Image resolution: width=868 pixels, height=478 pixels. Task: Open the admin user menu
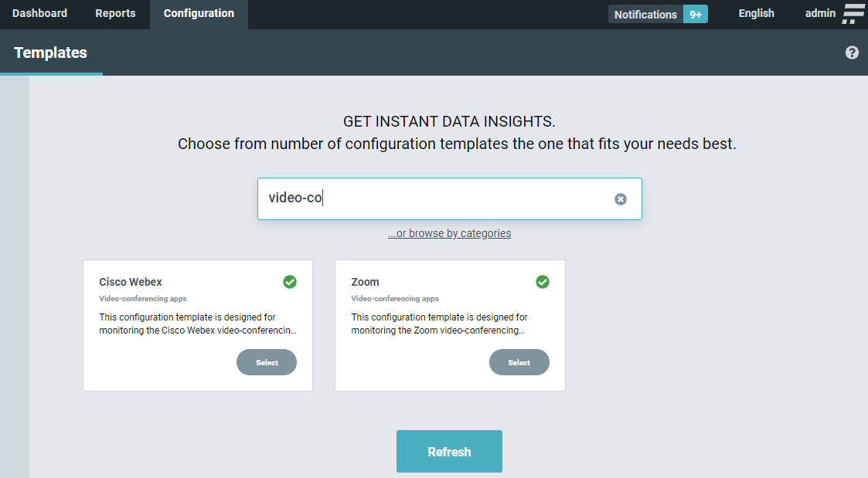[x=820, y=13]
